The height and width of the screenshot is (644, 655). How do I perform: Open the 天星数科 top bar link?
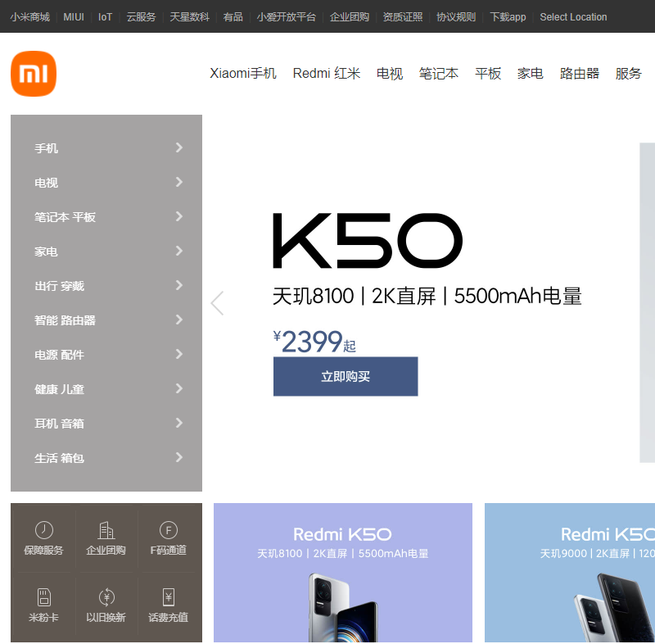(190, 17)
